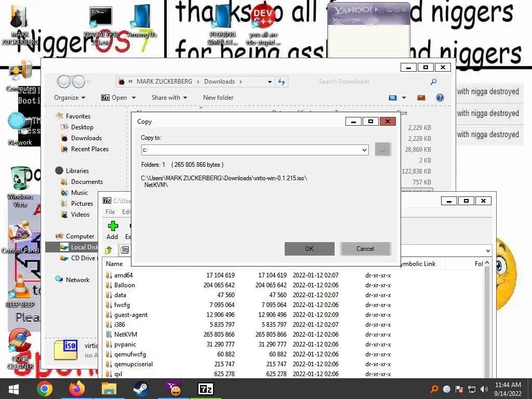Switch to Yahoo Messenger in the taskbar
The width and height of the screenshot is (532, 399).
(x=173, y=389)
